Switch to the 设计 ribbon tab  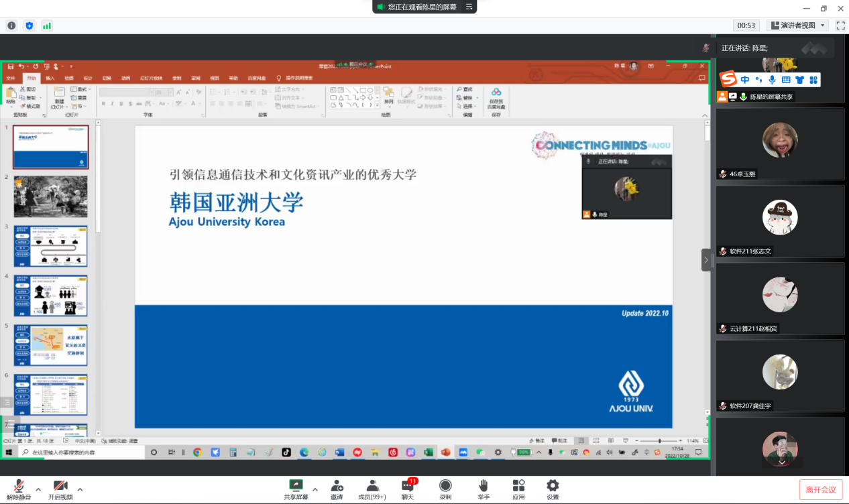click(x=88, y=78)
